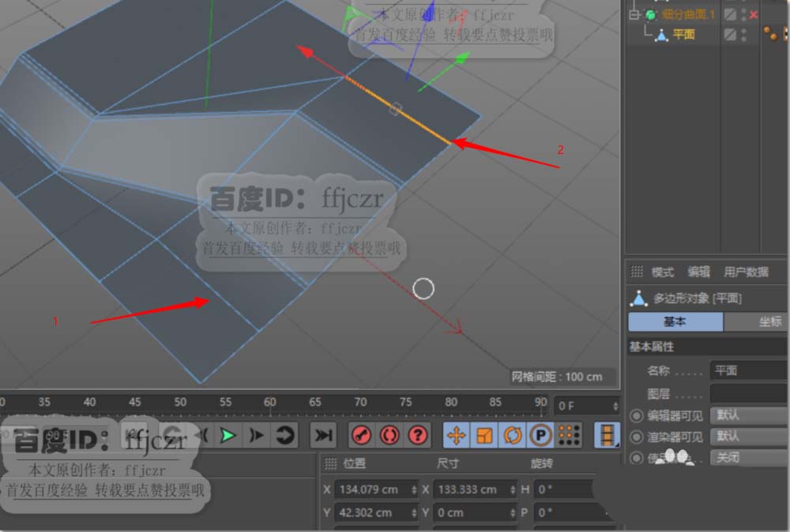Toggle the radio dot beside the 关闭 dropdown
Viewport: 790px width, 532px height.
(x=637, y=458)
